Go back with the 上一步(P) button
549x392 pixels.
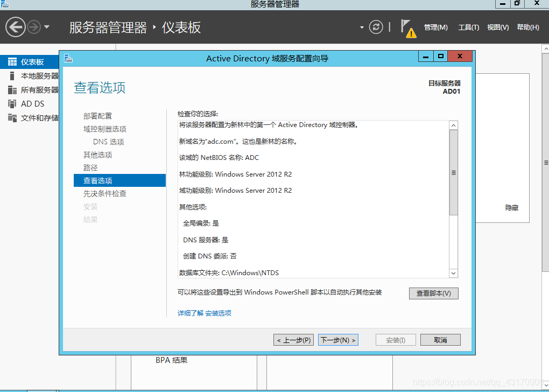click(x=293, y=340)
